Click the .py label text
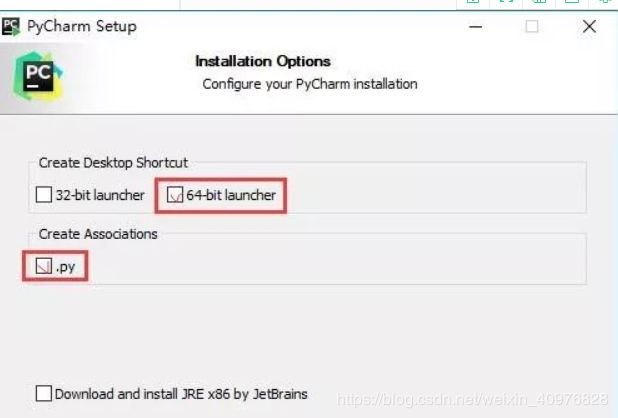Image resolution: width=618 pixels, height=418 pixels. (65, 268)
